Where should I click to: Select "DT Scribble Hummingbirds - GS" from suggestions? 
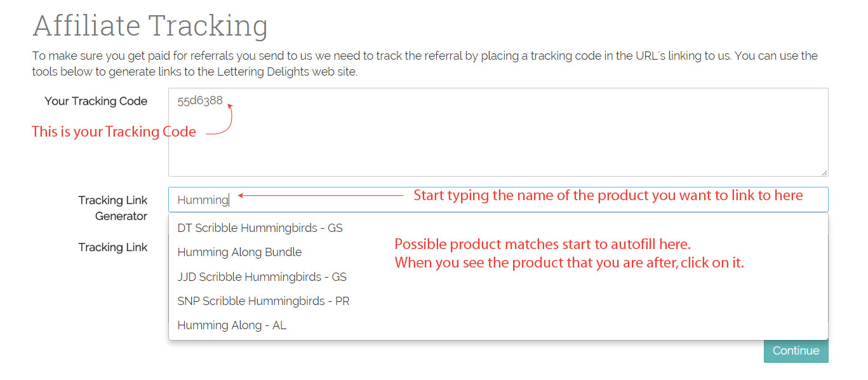(x=260, y=227)
